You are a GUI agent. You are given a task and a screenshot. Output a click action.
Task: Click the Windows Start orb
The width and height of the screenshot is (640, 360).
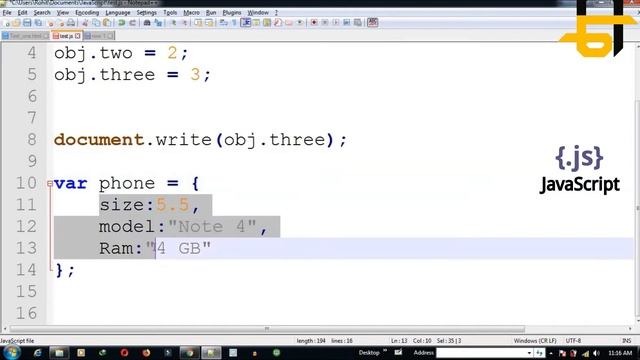click(11, 353)
